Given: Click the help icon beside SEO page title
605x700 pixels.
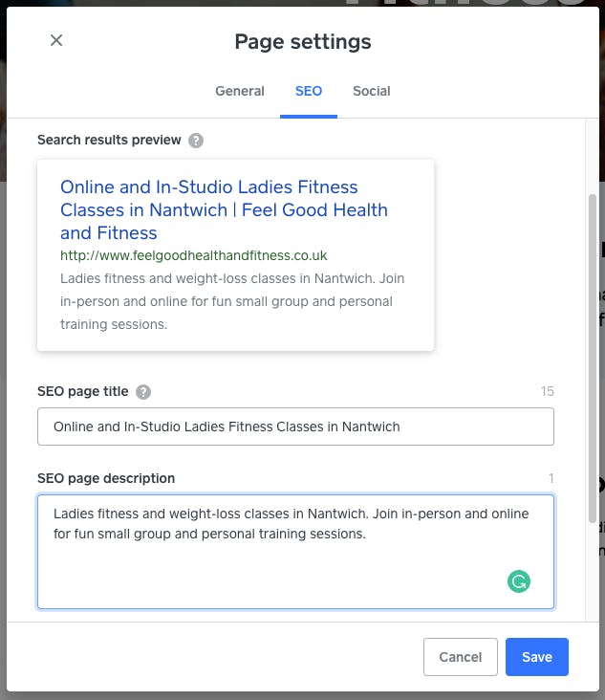Looking at the screenshot, I should click(x=143, y=392).
